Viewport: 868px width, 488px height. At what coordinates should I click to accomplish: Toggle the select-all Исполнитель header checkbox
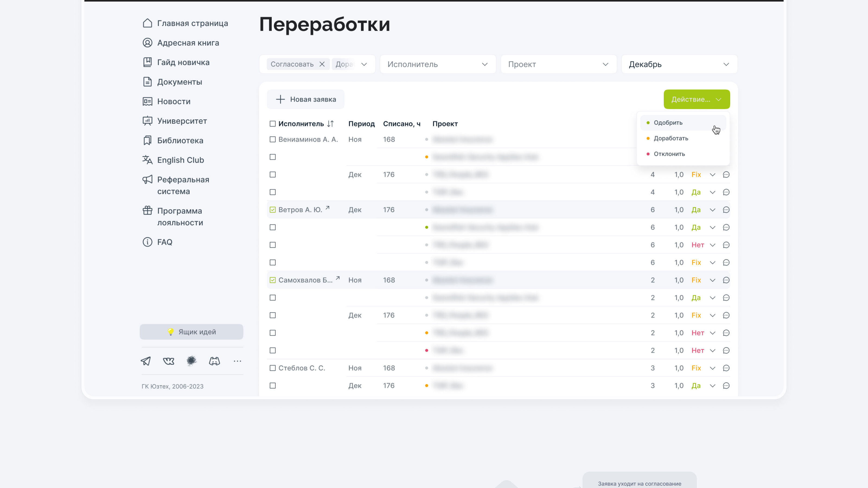(x=273, y=124)
